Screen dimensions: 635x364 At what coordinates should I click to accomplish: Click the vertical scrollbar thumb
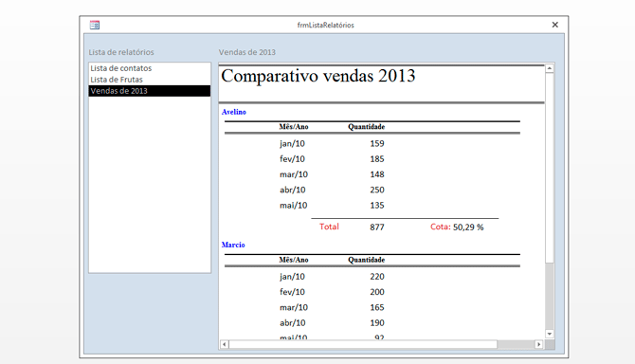click(549, 168)
